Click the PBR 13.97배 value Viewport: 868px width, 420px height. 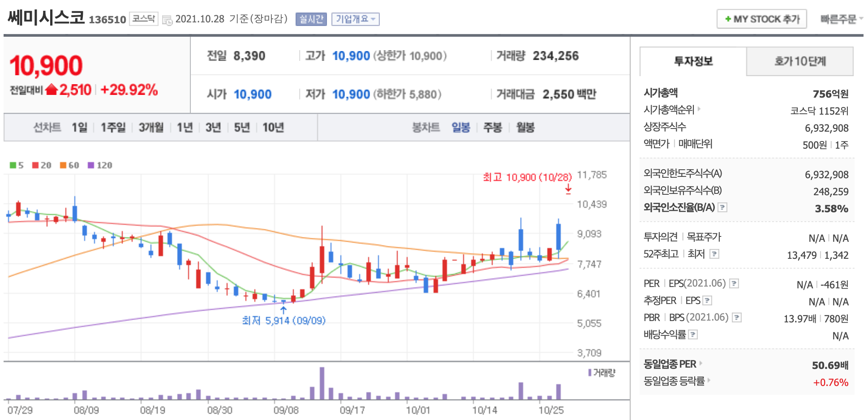[x=800, y=319]
